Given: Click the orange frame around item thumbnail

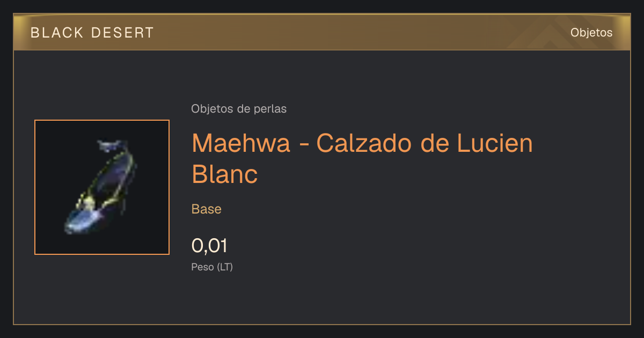Looking at the screenshot, I should click(102, 187).
